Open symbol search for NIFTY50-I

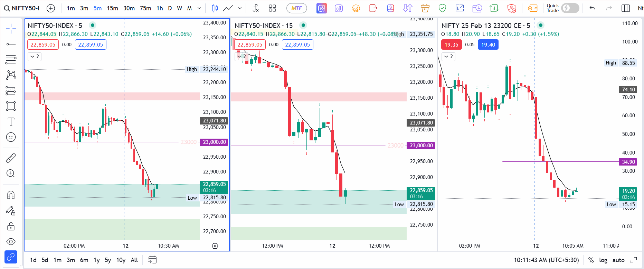click(21, 8)
